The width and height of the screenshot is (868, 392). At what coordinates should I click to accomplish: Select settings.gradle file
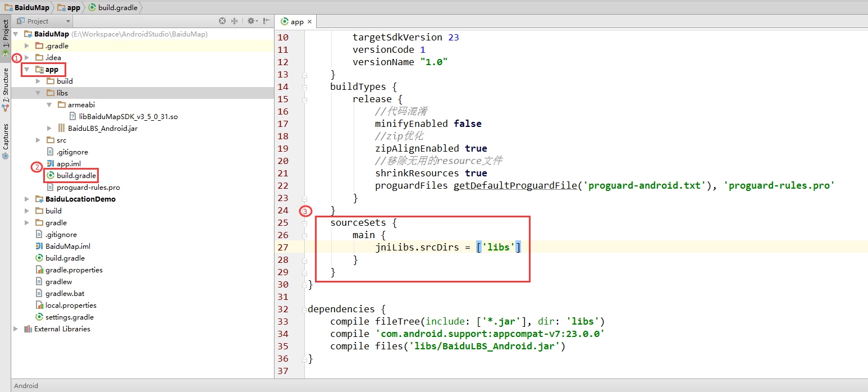point(70,317)
